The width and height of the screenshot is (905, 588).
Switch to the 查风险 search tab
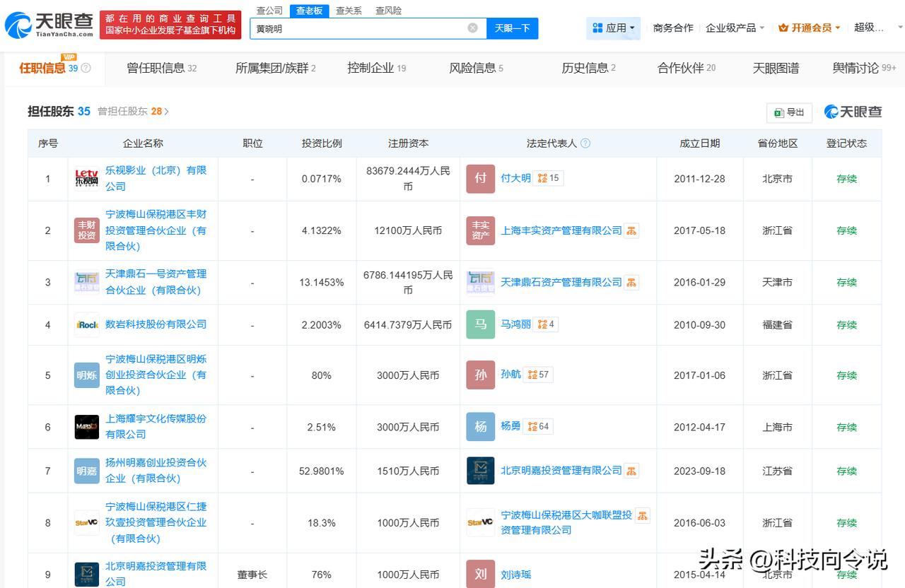click(388, 11)
